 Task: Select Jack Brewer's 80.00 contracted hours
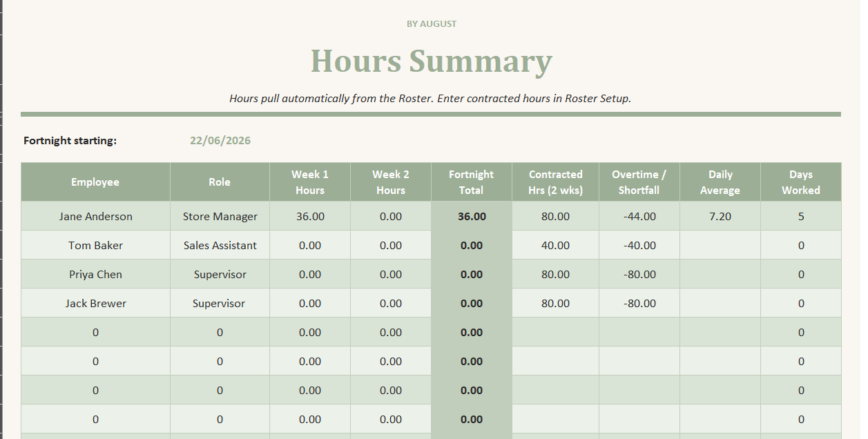coord(555,303)
